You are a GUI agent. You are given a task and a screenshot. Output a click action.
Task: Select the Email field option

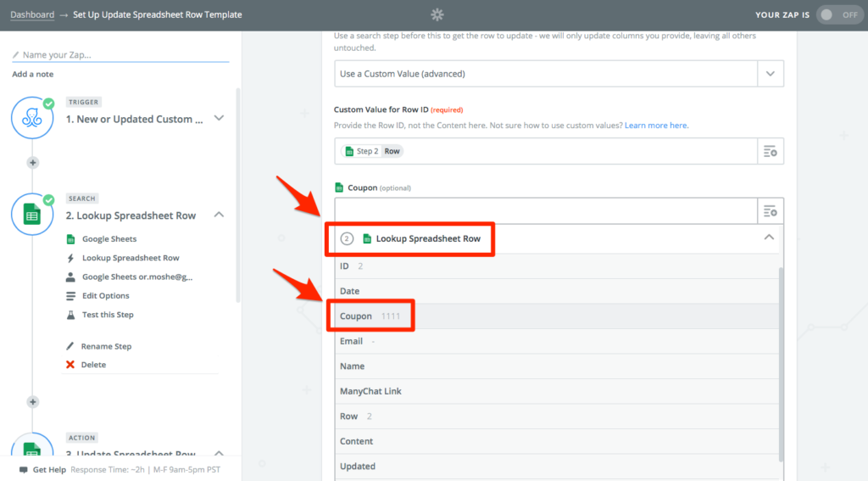coord(556,341)
